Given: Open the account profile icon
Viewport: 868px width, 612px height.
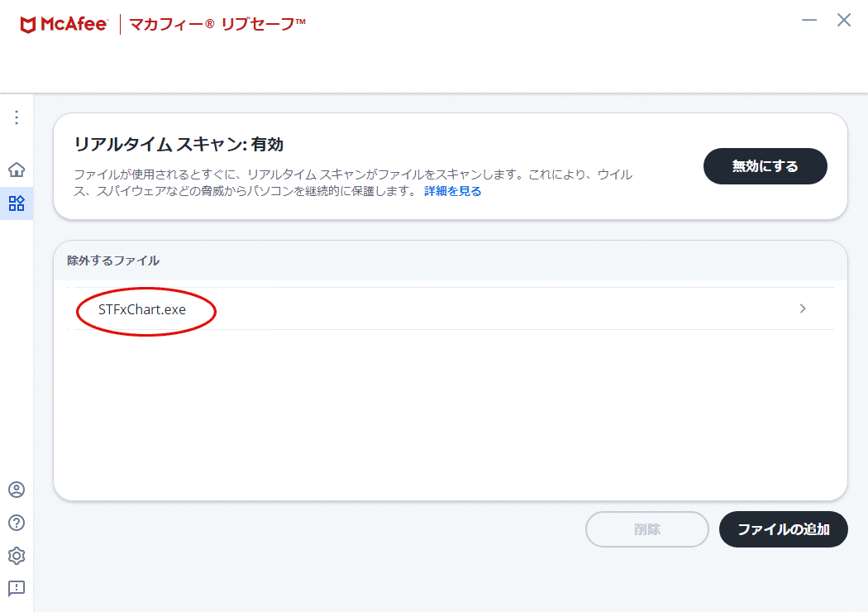Looking at the screenshot, I should 17,490.
